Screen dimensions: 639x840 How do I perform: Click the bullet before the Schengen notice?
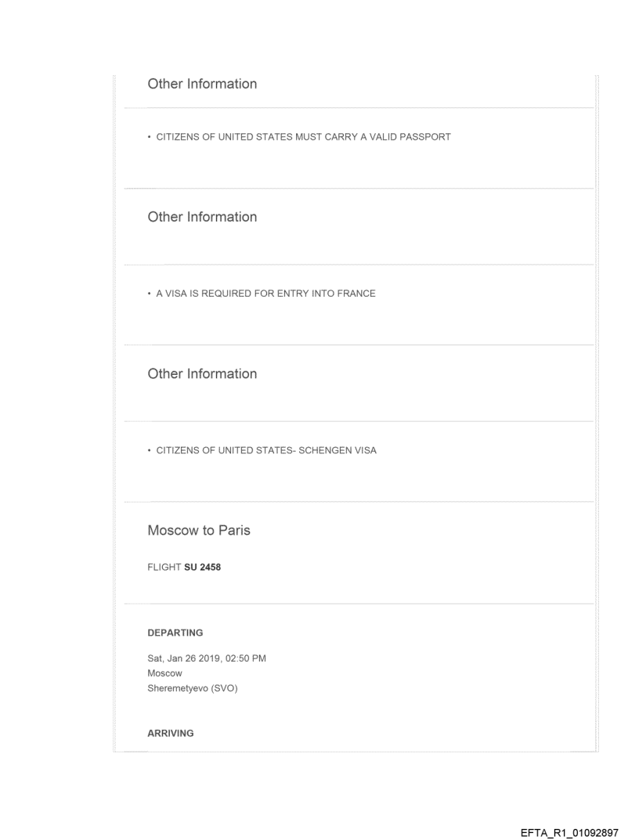tap(149, 450)
